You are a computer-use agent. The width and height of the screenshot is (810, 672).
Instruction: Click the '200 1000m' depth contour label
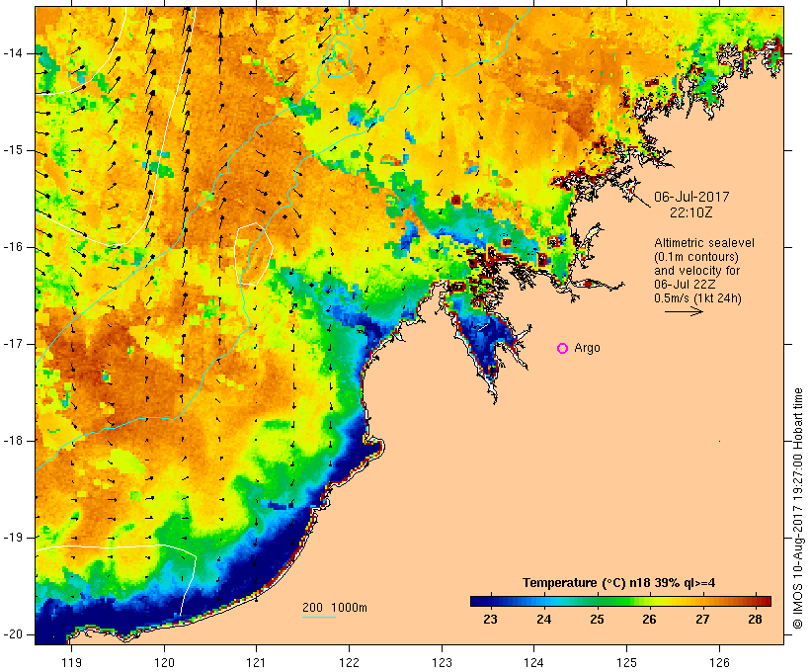tap(335, 608)
